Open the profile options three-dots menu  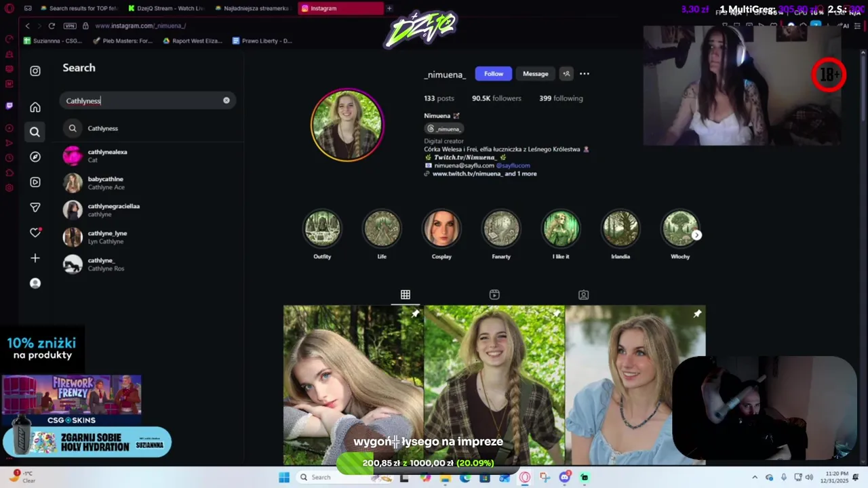584,74
